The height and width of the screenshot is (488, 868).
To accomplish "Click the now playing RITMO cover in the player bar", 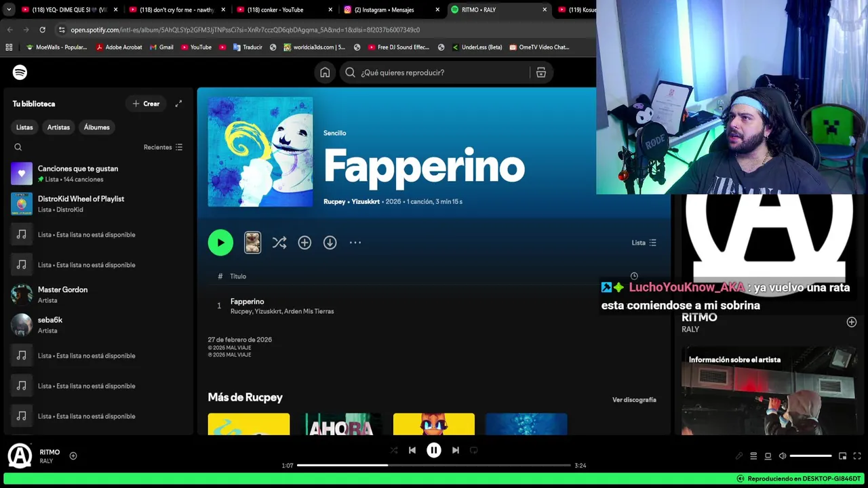I will pos(20,456).
